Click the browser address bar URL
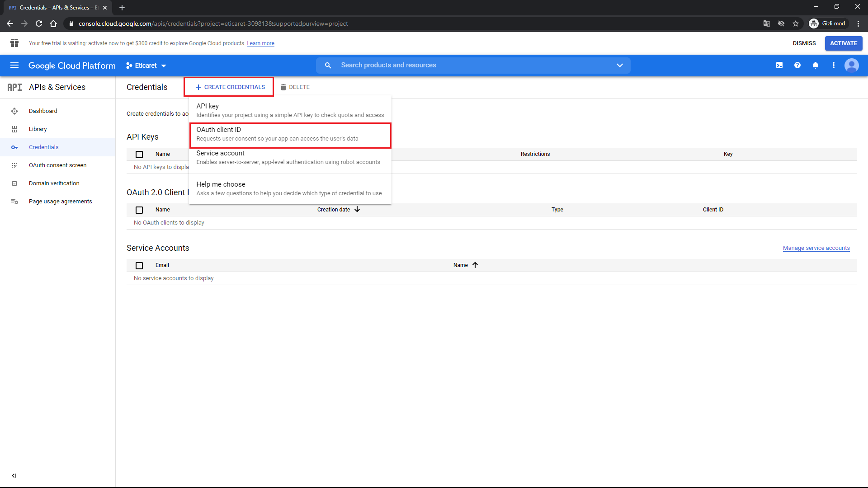This screenshot has height=488, width=868. tap(213, 23)
